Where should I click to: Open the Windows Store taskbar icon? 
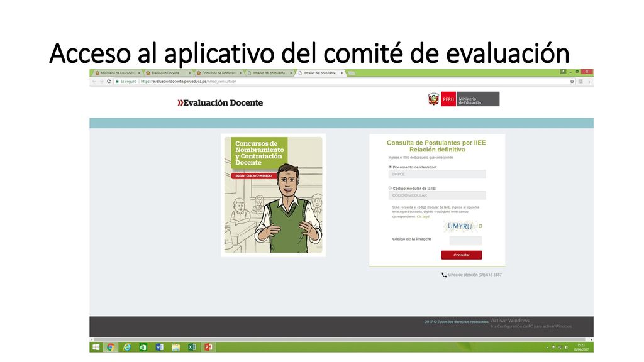coord(143,347)
